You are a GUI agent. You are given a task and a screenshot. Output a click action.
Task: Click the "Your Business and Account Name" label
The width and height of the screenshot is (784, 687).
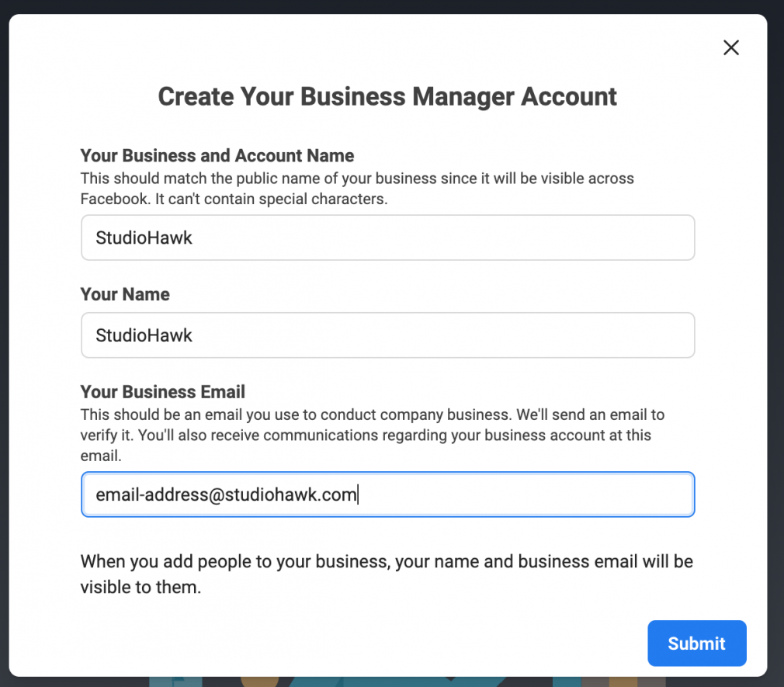coord(217,155)
